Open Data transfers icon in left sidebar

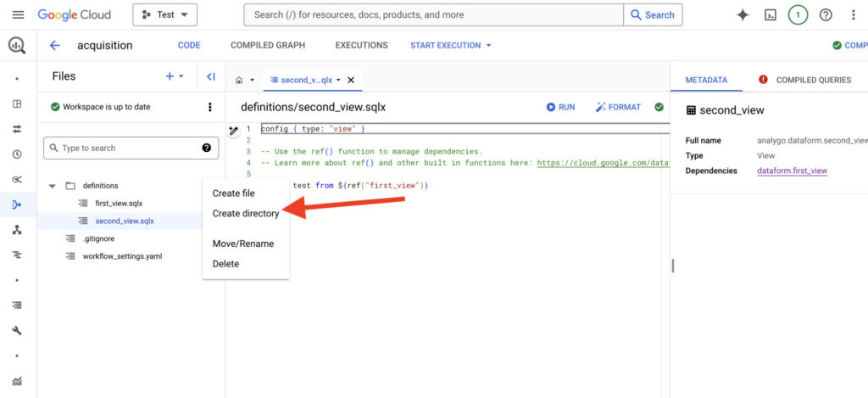tap(17, 129)
